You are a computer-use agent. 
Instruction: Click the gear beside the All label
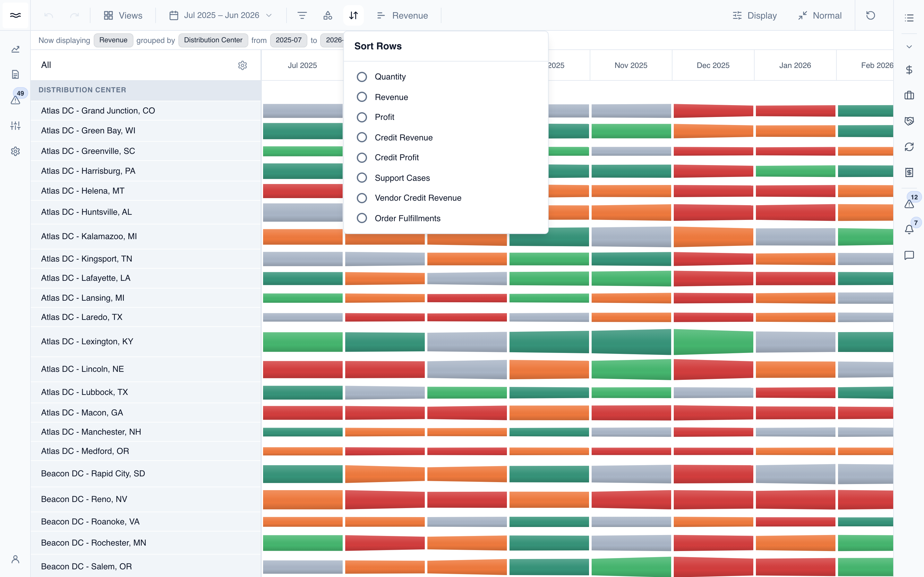click(243, 65)
